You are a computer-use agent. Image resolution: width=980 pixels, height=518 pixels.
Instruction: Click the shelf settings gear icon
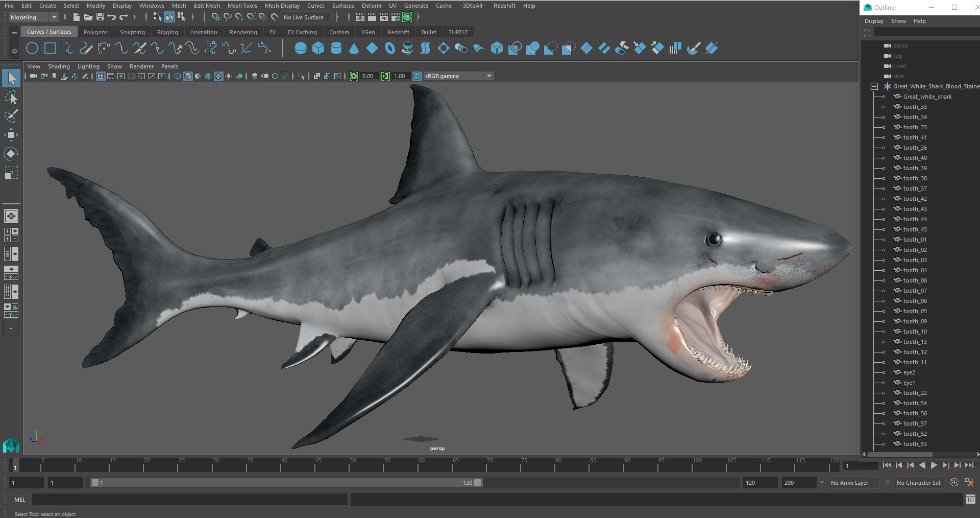click(14, 51)
